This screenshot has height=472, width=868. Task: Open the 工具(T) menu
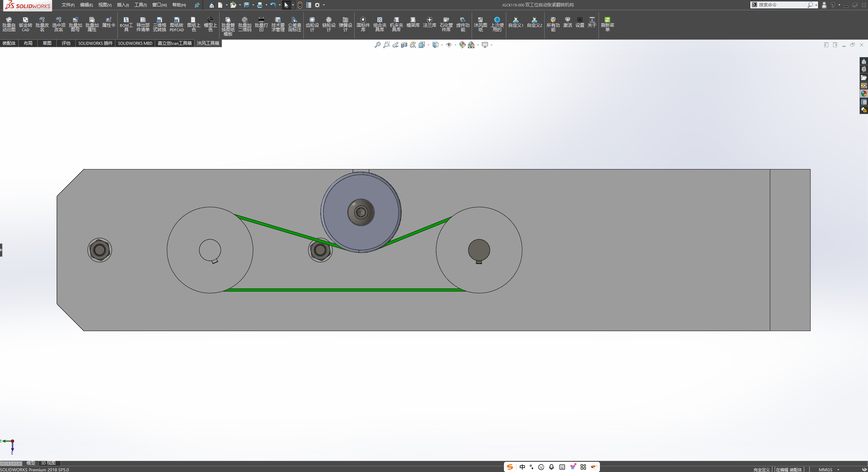(140, 5)
